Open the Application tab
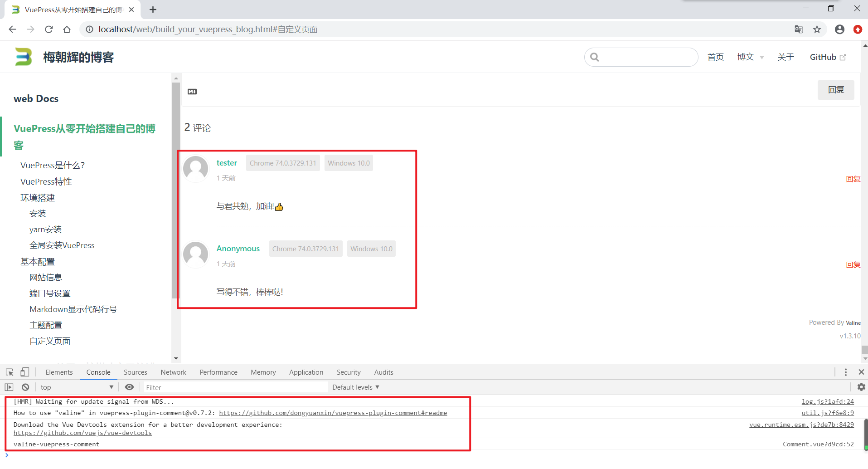Image resolution: width=868 pixels, height=469 pixels. [x=306, y=372]
